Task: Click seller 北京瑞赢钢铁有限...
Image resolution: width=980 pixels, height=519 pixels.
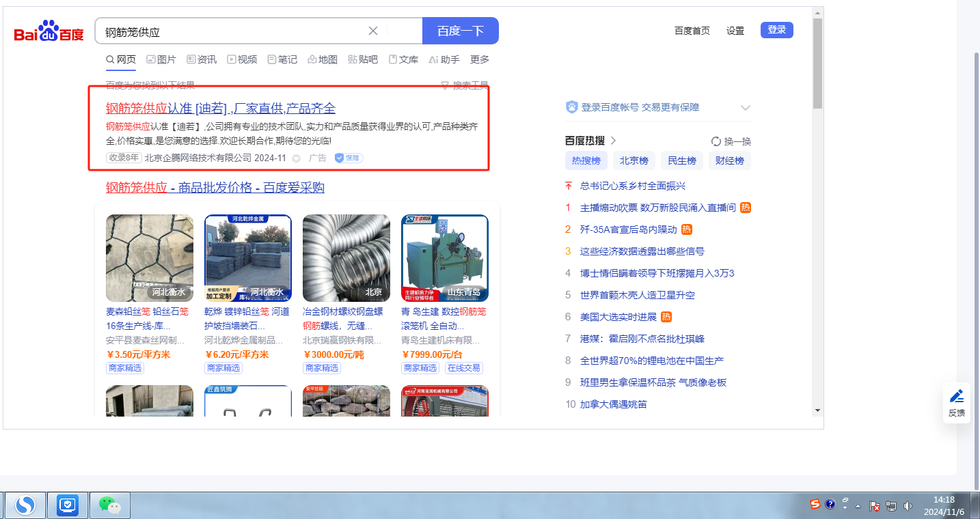Action: tap(342, 340)
